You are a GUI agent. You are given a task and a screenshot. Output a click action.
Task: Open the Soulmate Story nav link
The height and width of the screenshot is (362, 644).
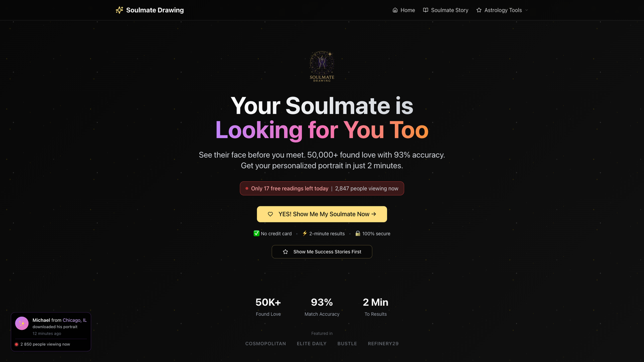pos(446,10)
